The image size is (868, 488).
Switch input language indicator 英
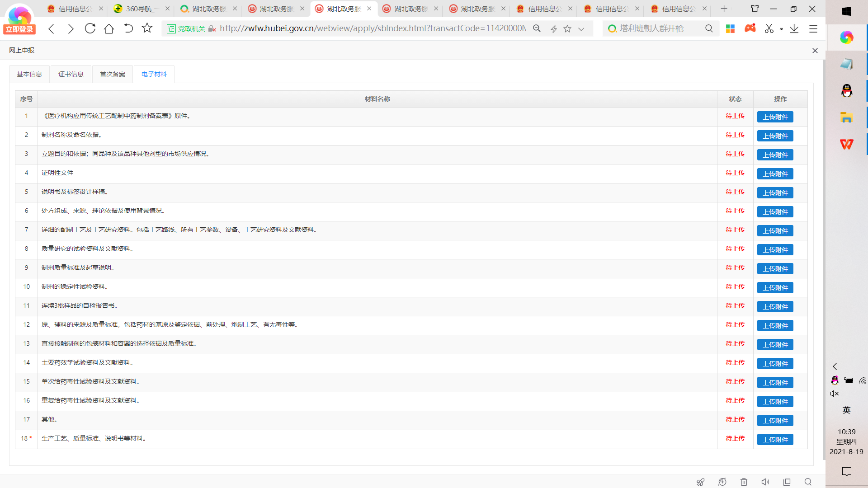click(x=846, y=410)
